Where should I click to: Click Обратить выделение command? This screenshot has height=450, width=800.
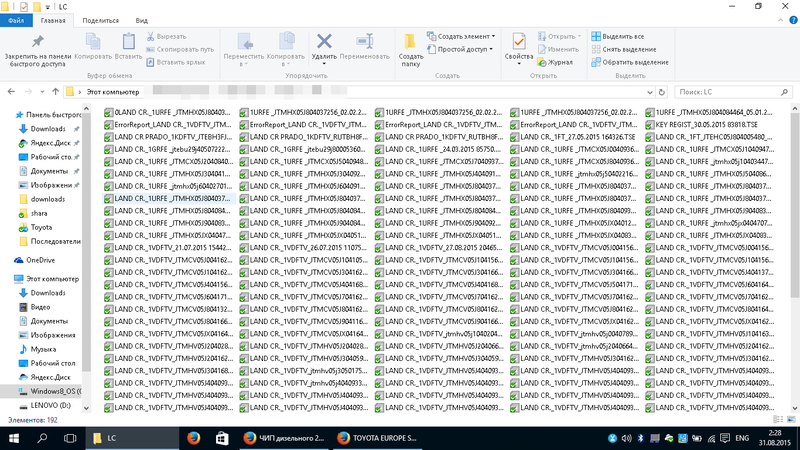[630, 62]
